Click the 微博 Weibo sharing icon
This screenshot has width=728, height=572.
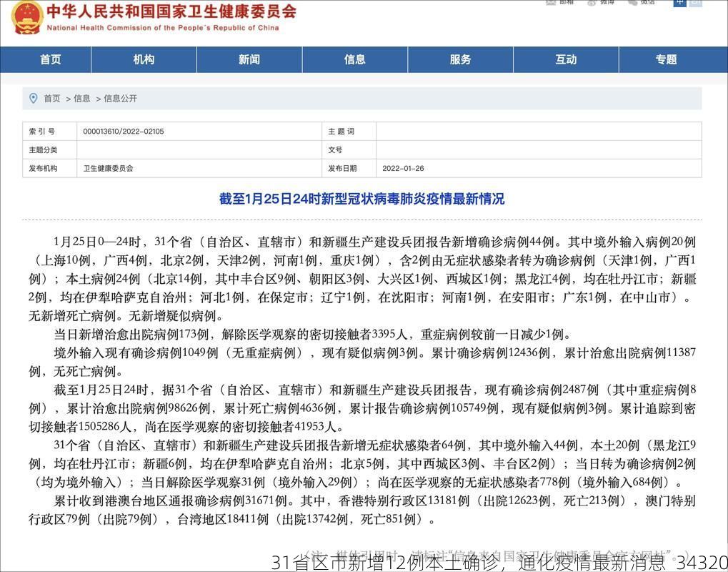592,4
